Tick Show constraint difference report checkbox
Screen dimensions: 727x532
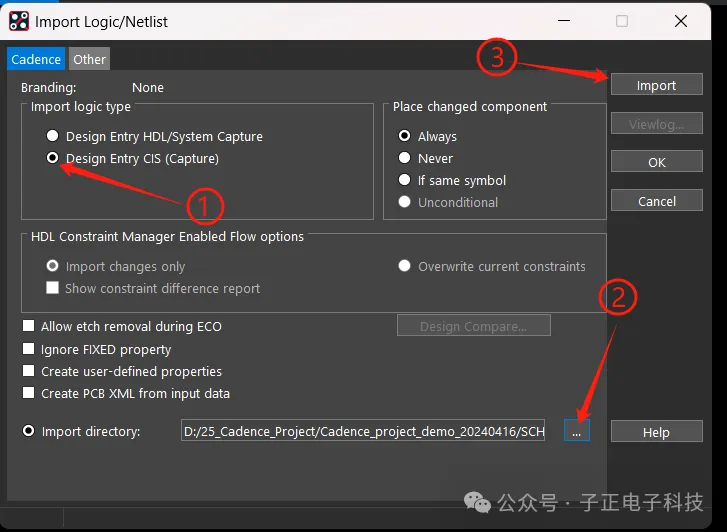[x=52, y=288]
